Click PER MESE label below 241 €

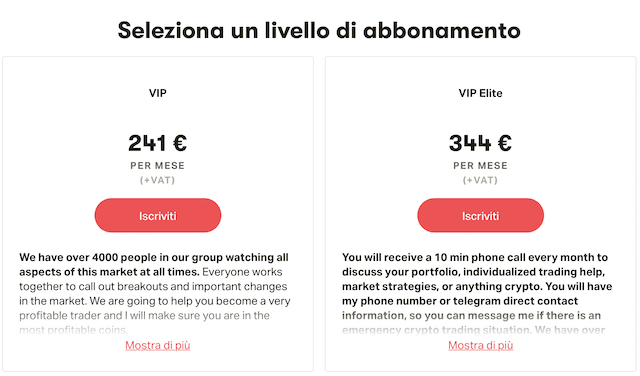pyautogui.click(x=158, y=166)
